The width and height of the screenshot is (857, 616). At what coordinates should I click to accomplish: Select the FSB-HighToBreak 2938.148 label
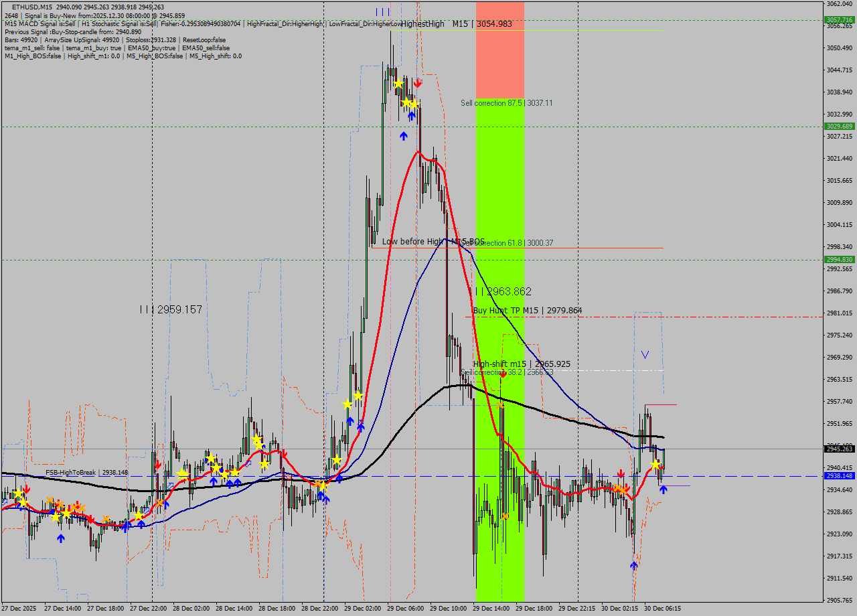click(87, 473)
